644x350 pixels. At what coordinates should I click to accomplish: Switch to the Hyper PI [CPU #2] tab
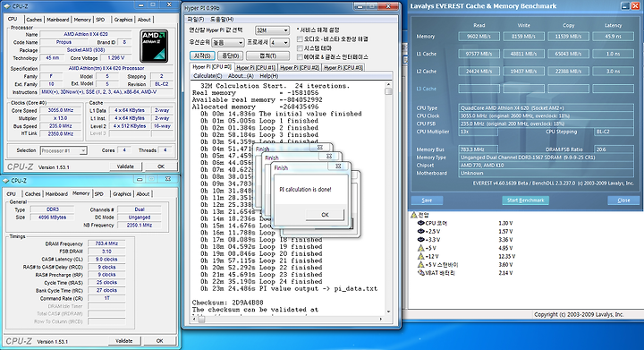300,67
